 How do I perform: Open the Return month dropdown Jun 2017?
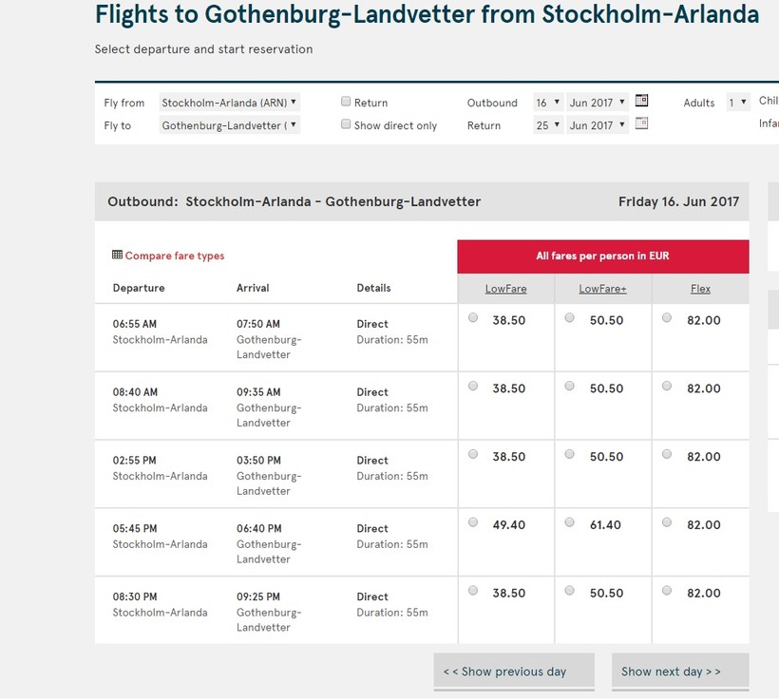coord(597,124)
